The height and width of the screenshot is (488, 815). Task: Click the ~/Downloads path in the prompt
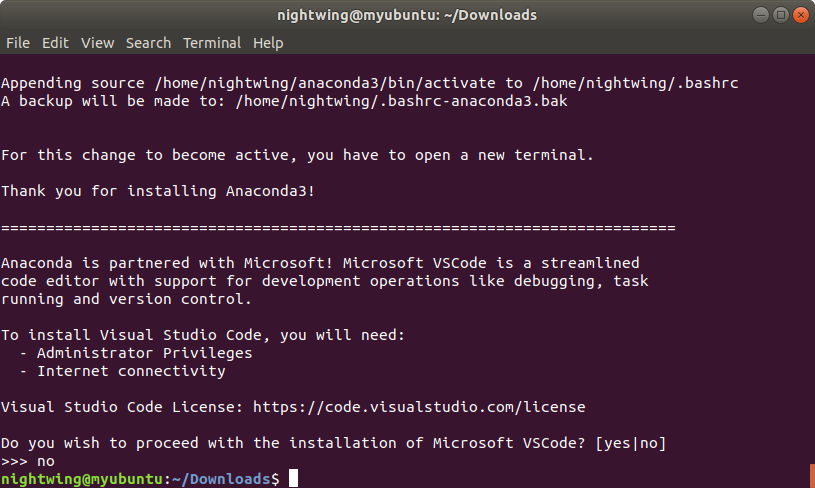221,479
